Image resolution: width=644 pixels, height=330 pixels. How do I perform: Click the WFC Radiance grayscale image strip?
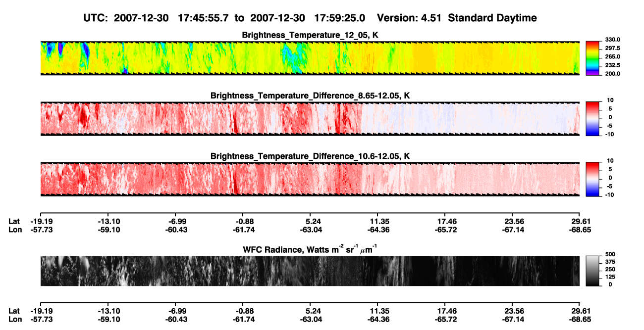pos(310,271)
